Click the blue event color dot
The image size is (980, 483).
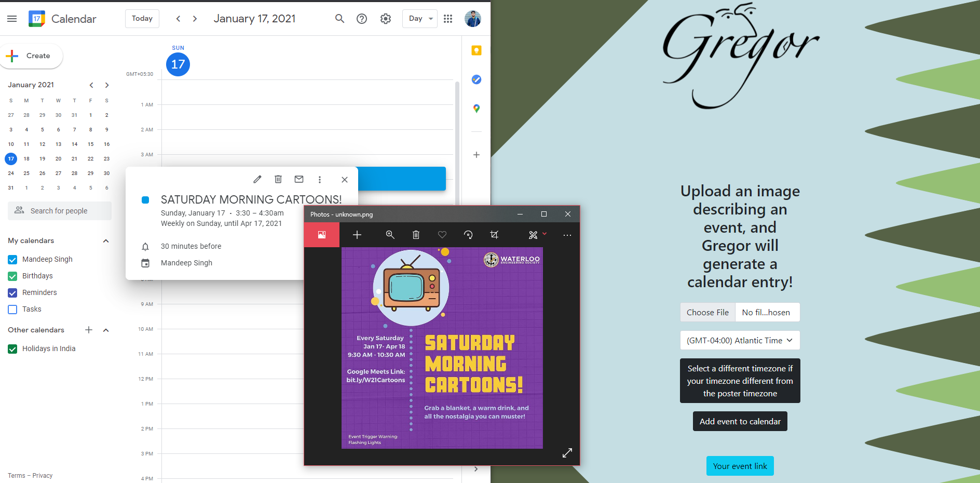pyautogui.click(x=145, y=200)
